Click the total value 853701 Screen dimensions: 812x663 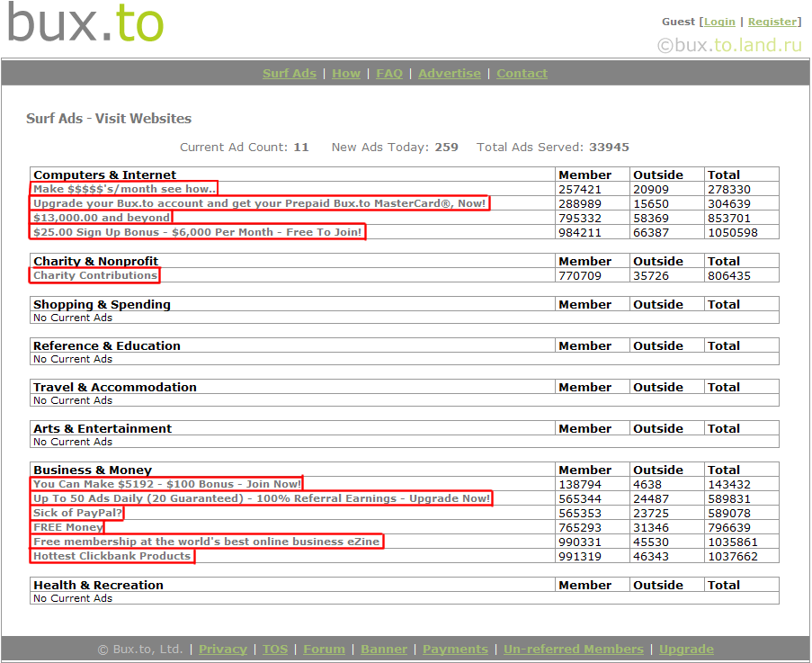click(728, 218)
